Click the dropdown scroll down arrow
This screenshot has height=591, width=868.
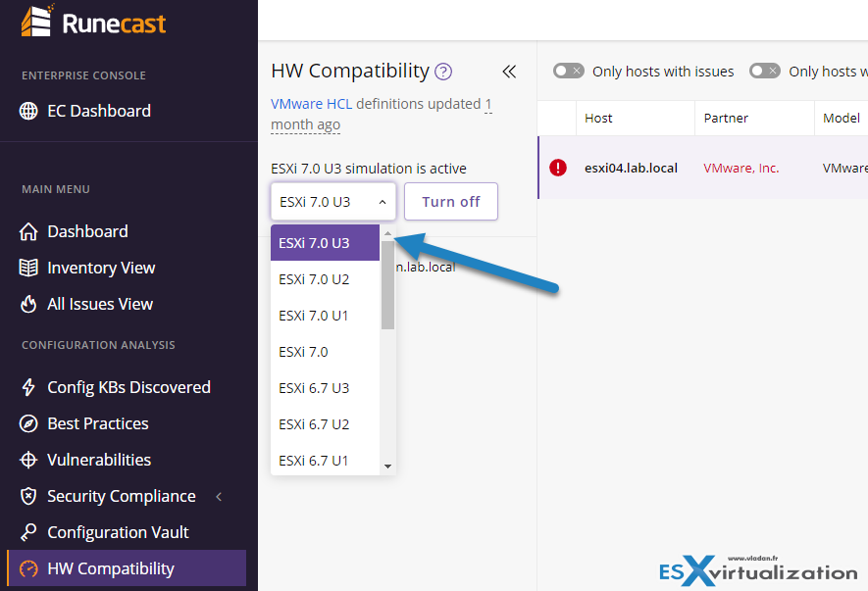387,467
